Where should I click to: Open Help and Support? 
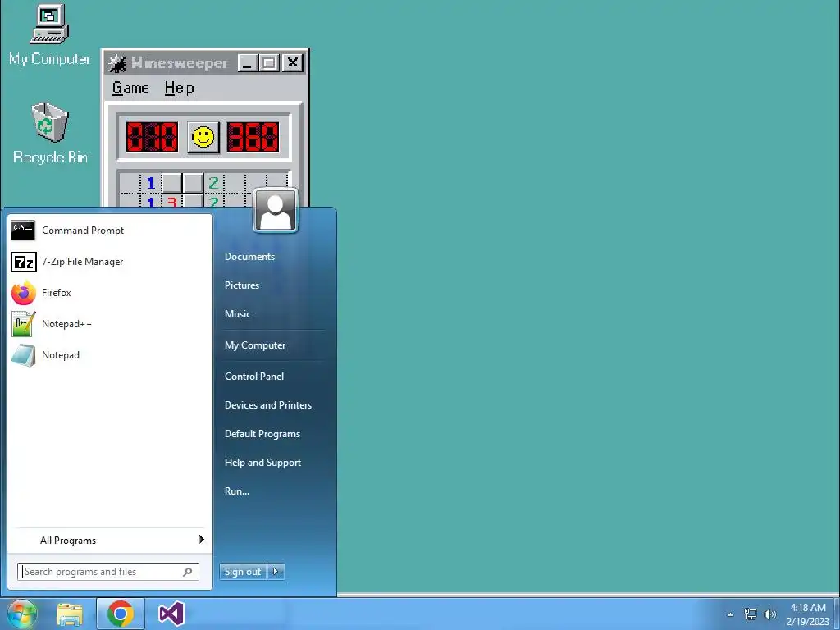coord(262,463)
